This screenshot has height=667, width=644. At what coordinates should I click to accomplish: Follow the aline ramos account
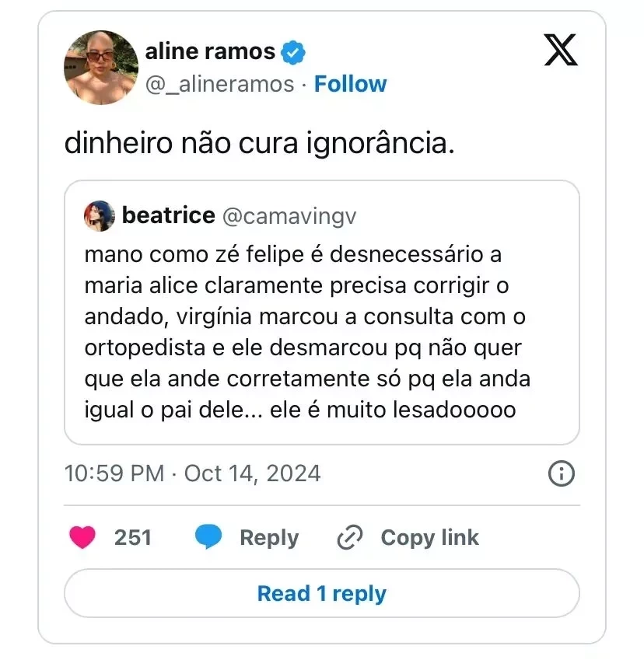pos(350,84)
